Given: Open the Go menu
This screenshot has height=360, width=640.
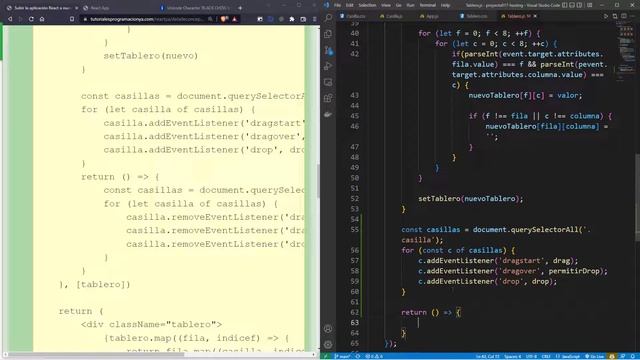Looking at the screenshot, I should tap(399, 5).
